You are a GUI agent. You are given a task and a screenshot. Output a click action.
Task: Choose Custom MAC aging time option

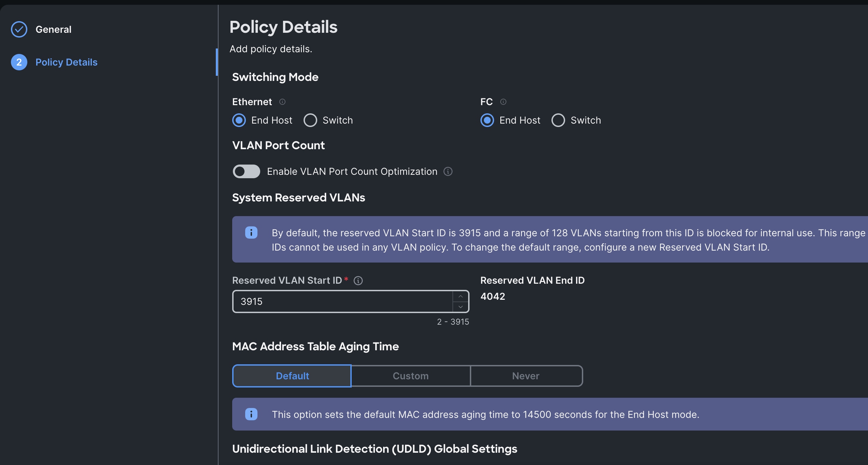point(410,376)
